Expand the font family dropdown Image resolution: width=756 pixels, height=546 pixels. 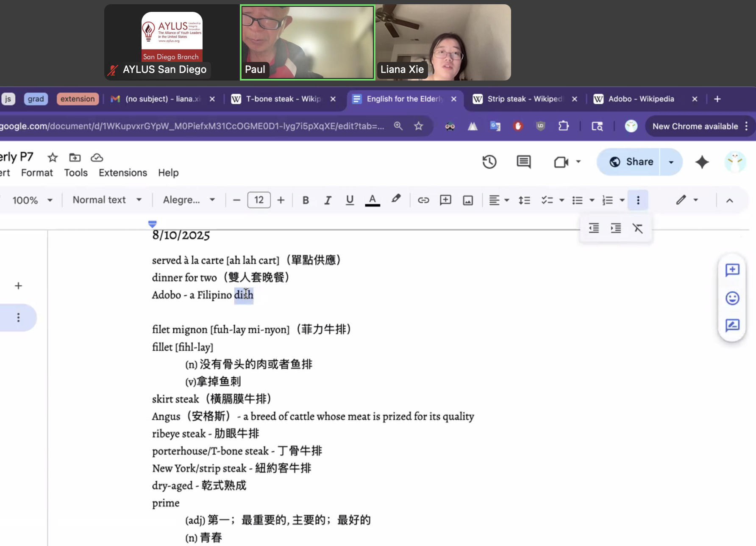189,200
